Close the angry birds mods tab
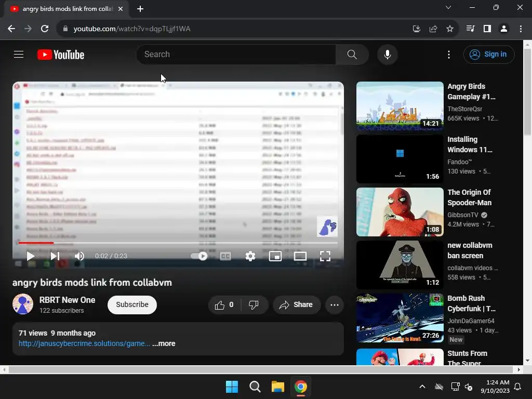The image size is (532, 399). [121, 9]
